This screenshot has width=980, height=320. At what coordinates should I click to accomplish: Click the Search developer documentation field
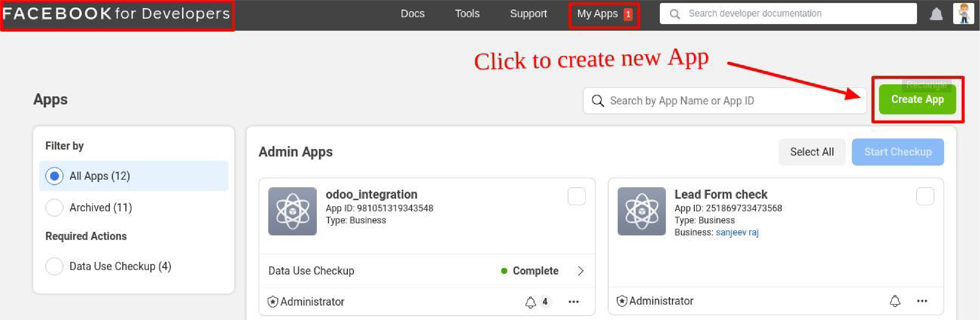pos(788,14)
